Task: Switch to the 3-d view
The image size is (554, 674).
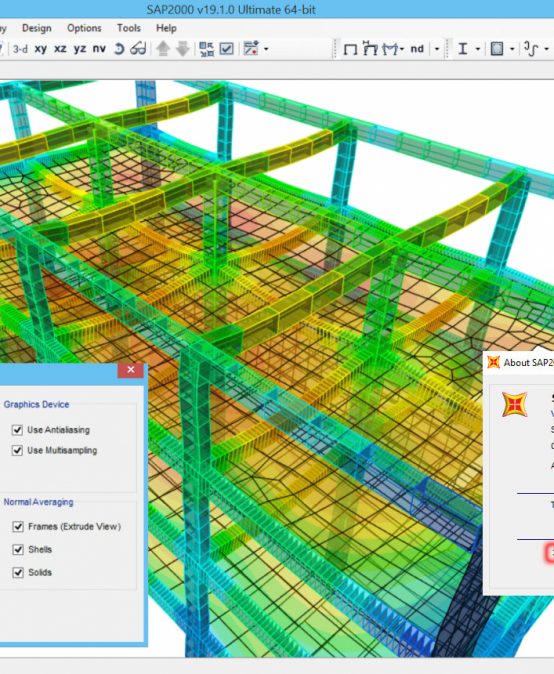Action: click(20, 49)
